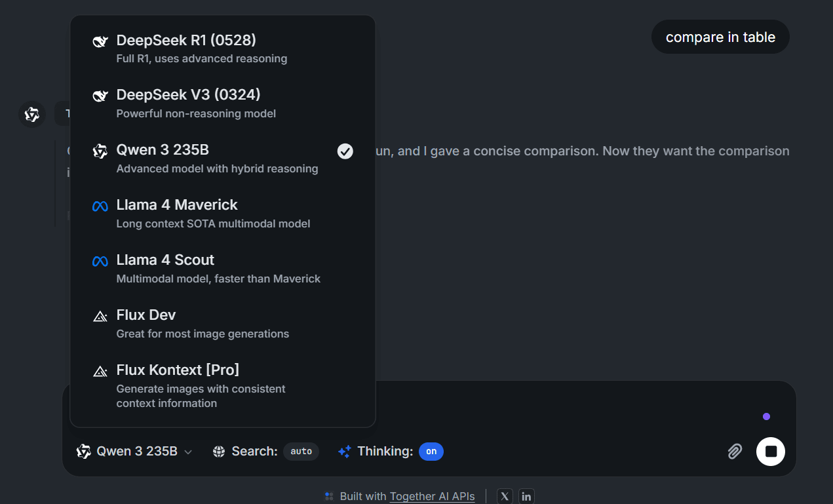Image resolution: width=833 pixels, height=504 pixels.
Task: Choose Flux Dev image model
Action: (222, 324)
